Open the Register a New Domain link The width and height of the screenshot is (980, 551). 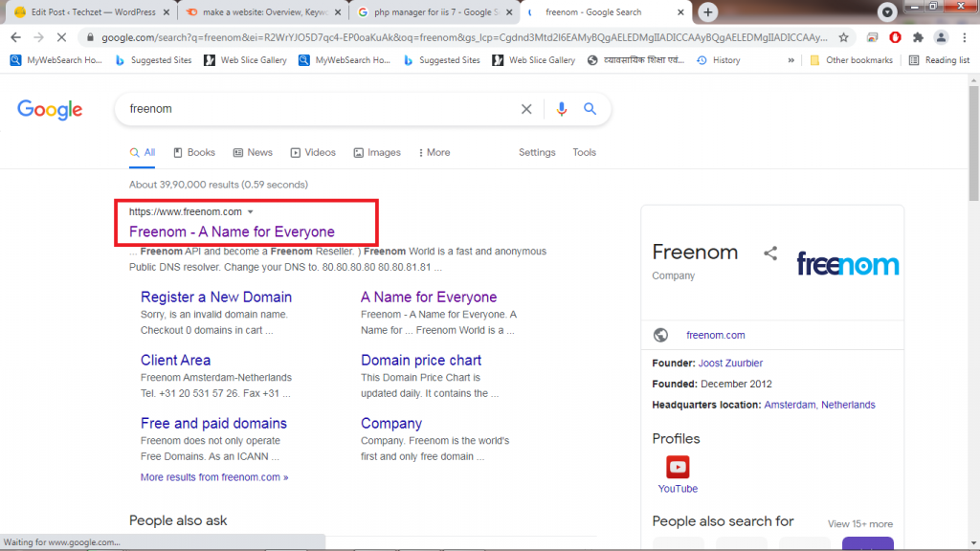(216, 297)
